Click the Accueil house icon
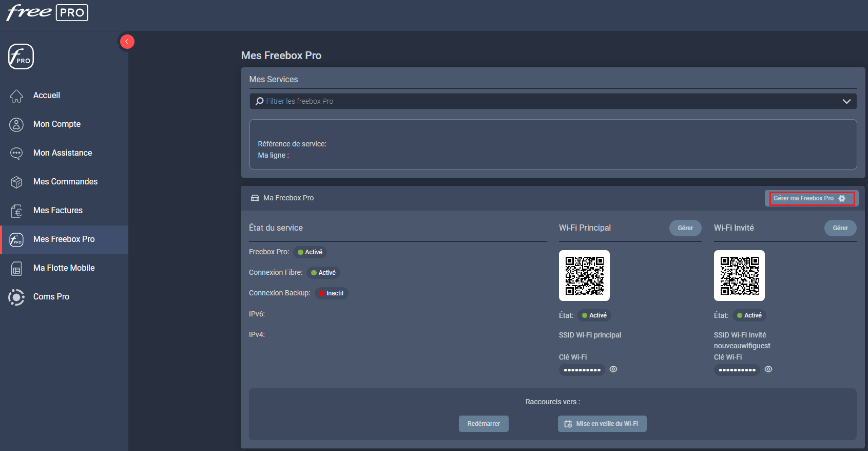The width and height of the screenshot is (868, 451). [x=16, y=96]
